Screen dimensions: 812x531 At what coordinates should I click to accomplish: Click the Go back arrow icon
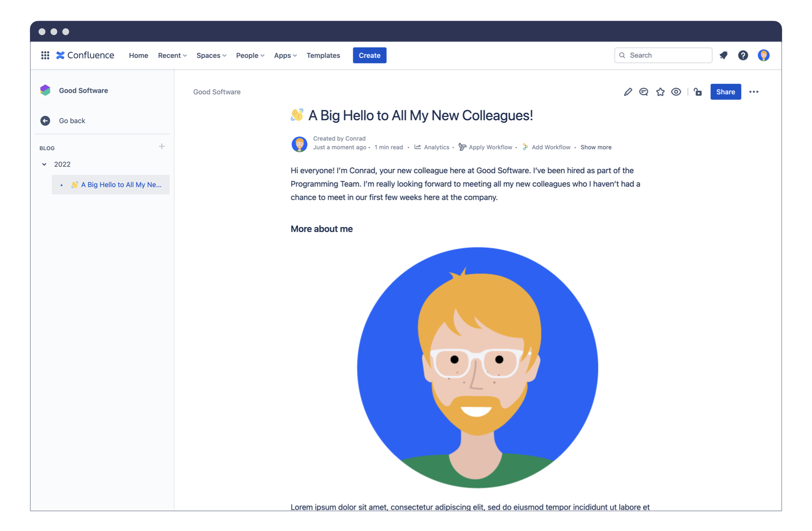point(45,121)
